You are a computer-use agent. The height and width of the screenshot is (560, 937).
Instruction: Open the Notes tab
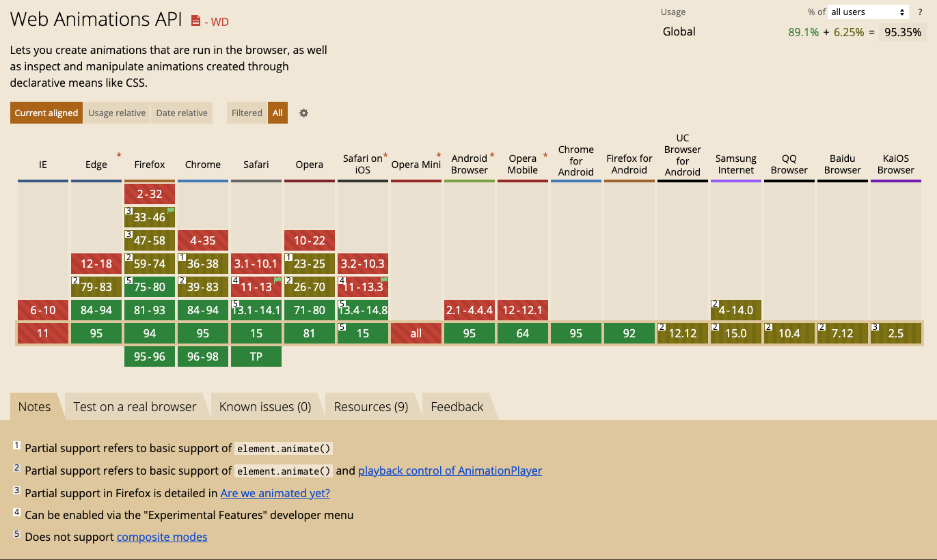click(35, 406)
